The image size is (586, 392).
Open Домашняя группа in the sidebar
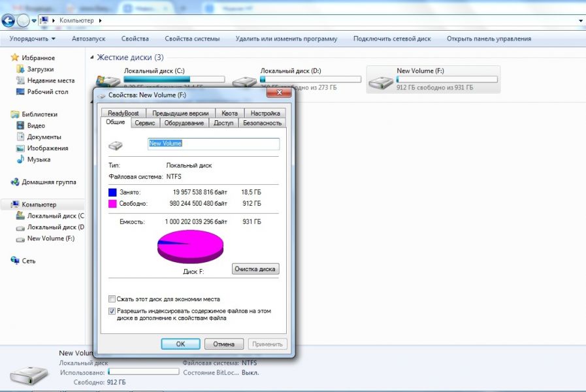(x=15, y=182)
